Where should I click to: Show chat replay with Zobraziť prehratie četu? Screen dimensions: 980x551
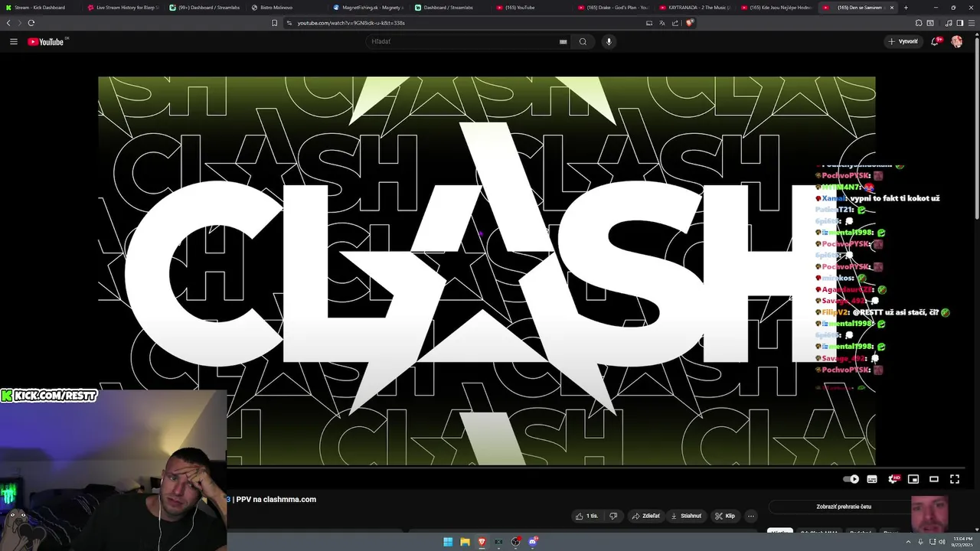[x=844, y=507]
